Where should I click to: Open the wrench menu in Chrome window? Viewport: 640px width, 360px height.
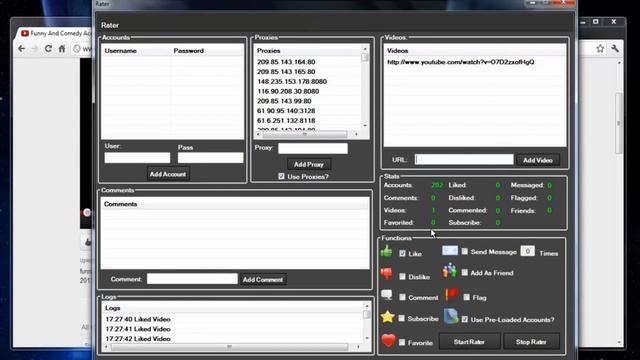(615, 49)
